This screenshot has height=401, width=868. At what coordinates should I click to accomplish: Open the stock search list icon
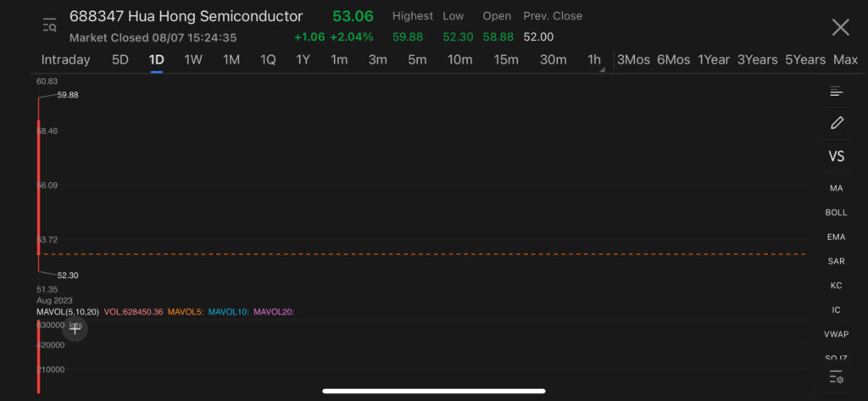coord(50,25)
